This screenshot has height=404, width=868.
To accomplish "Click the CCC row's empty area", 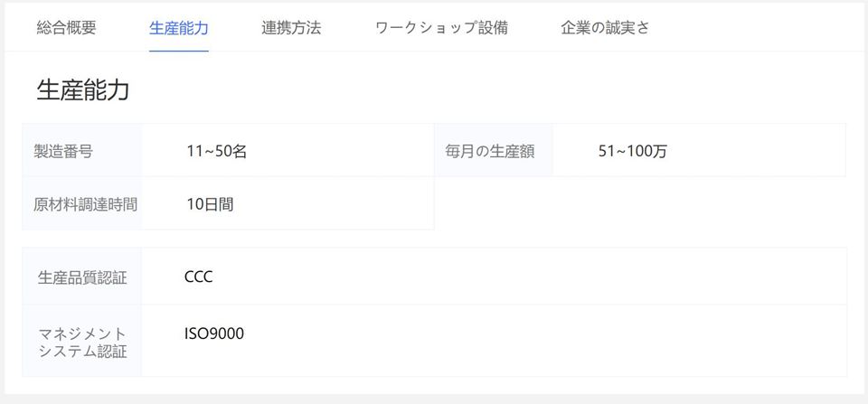I will pyautogui.click(x=530, y=277).
